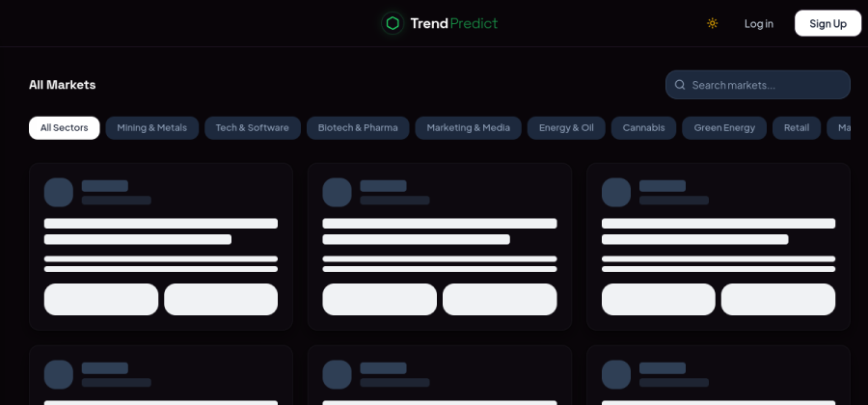This screenshot has width=868, height=405.
Task: Filter by Mining & Metals sector
Action: (x=151, y=127)
